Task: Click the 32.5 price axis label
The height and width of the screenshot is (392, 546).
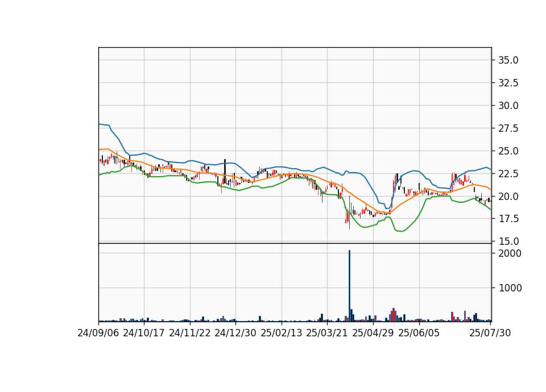Action: pos(508,83)
